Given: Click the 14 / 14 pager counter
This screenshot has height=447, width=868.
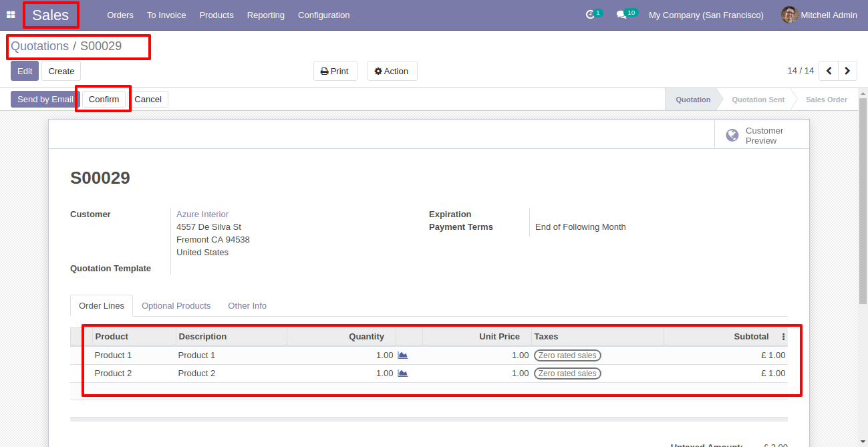Looking at the screenshot, I should point(801,71).
